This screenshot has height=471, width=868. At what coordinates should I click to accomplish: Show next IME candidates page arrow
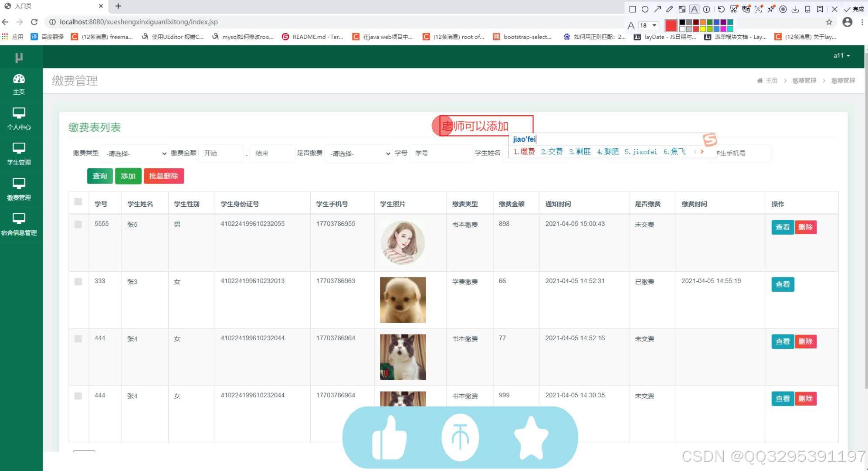pos(702,151)
